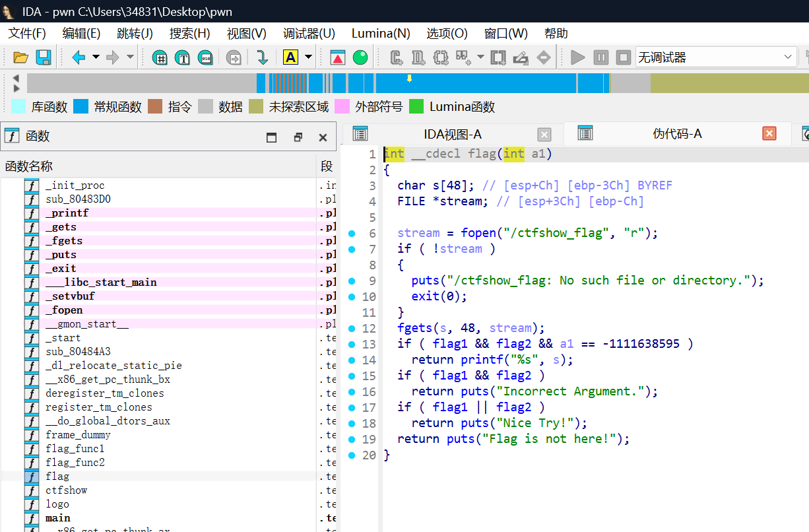The height and width of the screenshot is (532, 809).
Task: Jump forward with the gray right arrow
Action: click(113, 57)
